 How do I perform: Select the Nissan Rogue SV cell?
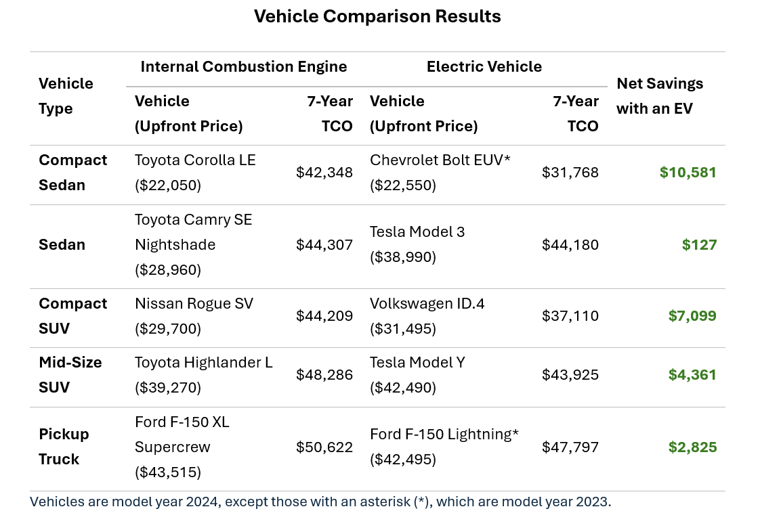point(194,316)
